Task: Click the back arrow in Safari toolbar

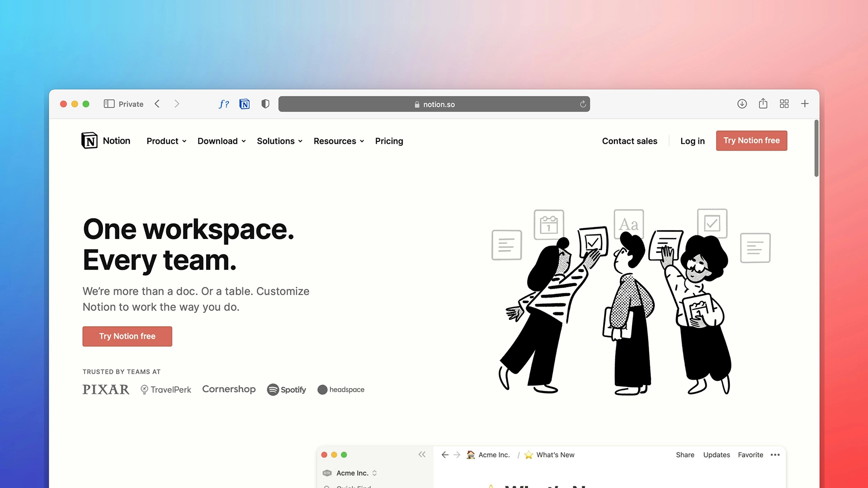Action: [157, 103]
